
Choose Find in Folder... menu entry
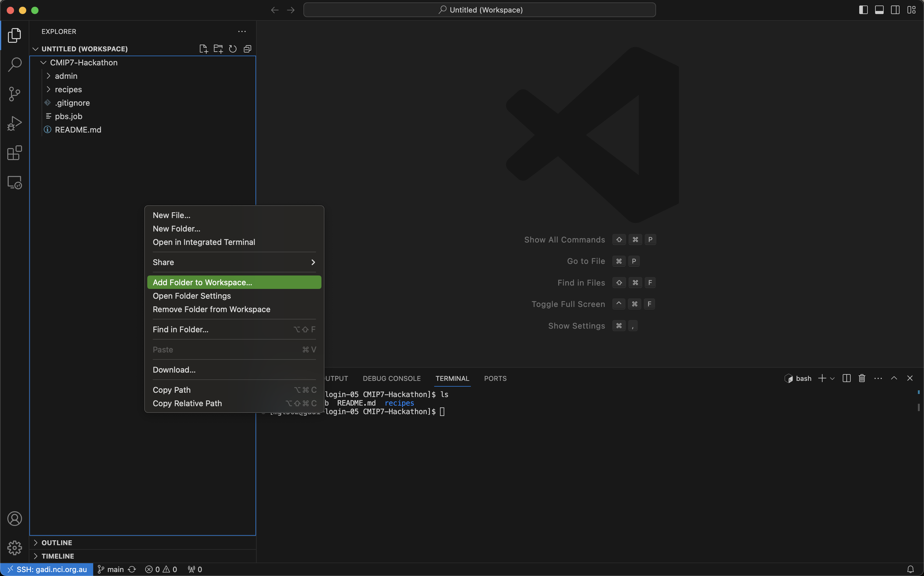click(234, 329)
